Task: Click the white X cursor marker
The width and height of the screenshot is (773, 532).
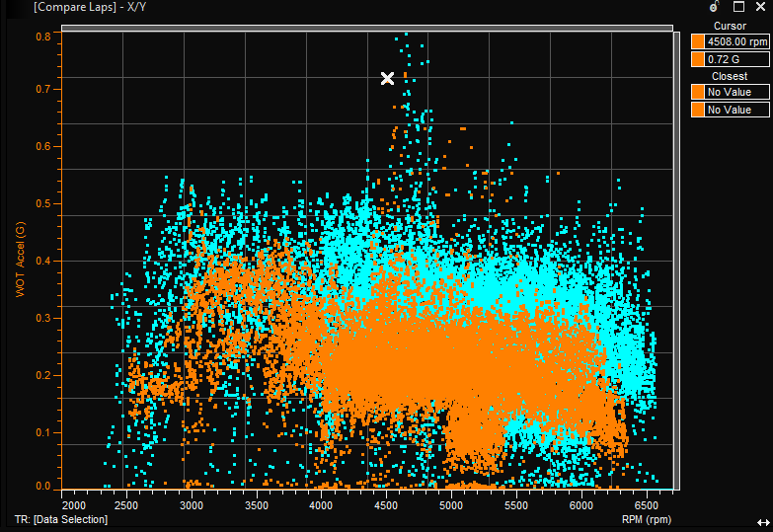Action: (x=388, y=78)
